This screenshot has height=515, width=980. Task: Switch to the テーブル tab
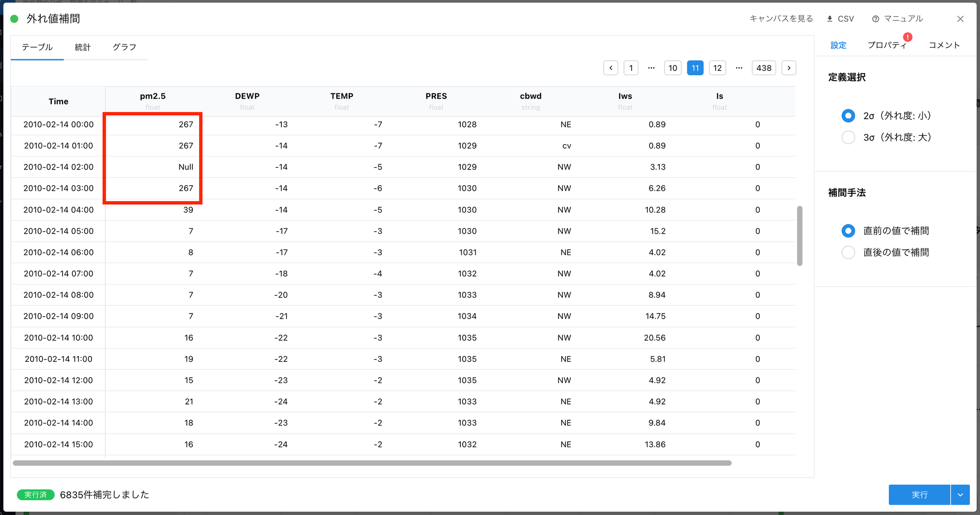coord(37,47)
